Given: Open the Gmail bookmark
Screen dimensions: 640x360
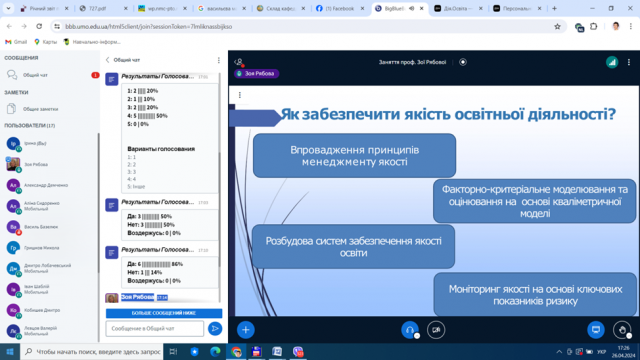Looking at the screenshot, I should point(16,42).
